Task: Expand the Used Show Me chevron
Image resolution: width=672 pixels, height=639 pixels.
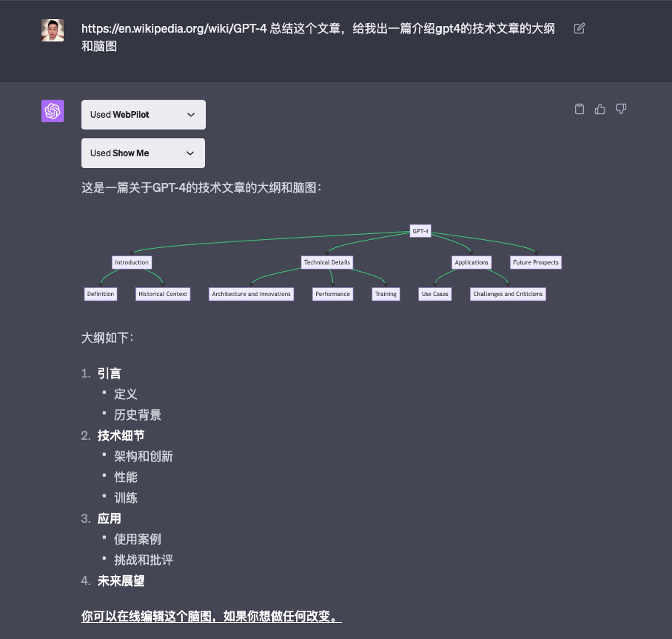Action: (x=190, y=153)
